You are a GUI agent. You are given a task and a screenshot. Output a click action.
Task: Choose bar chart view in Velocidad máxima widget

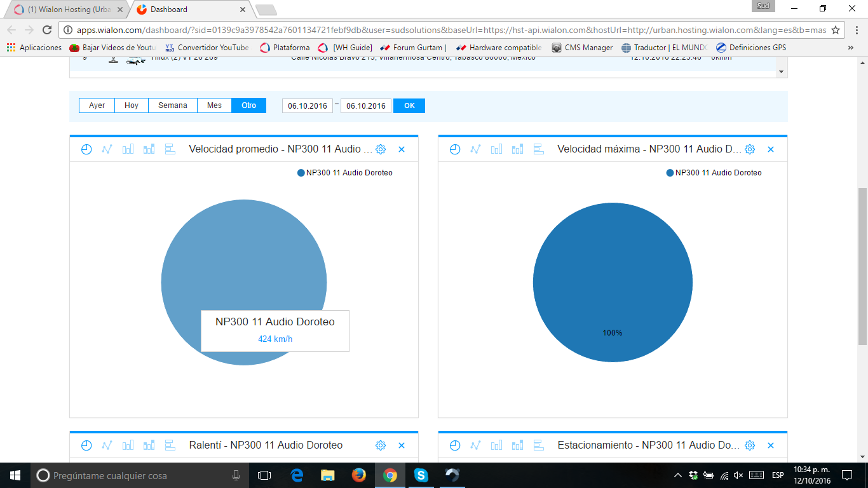[497, 149]
